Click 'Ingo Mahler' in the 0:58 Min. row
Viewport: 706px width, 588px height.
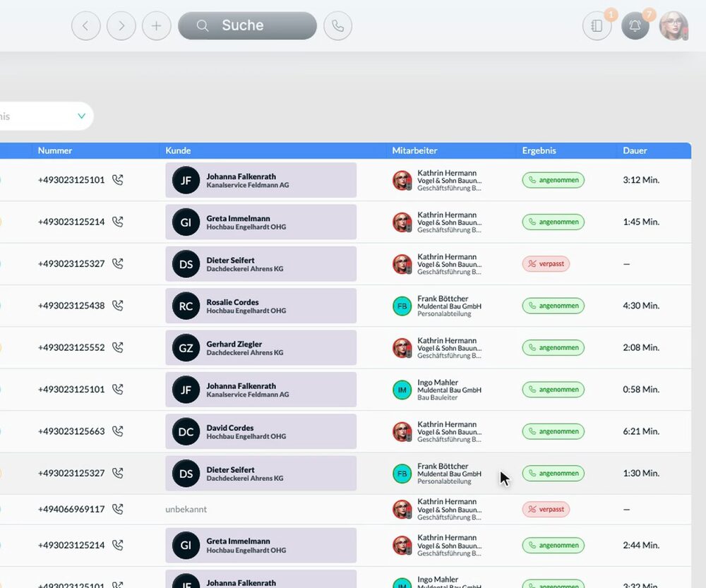pos(438,383)
